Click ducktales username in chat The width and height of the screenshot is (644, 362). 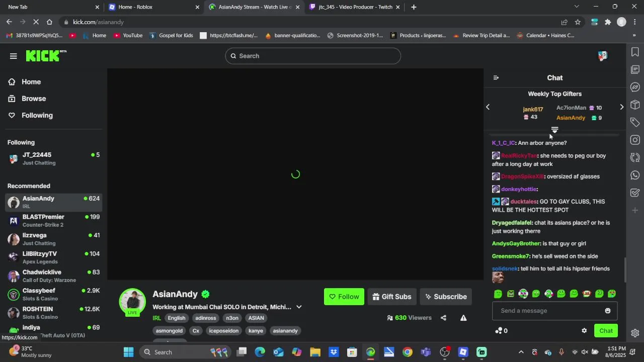[x=523, y=202]
